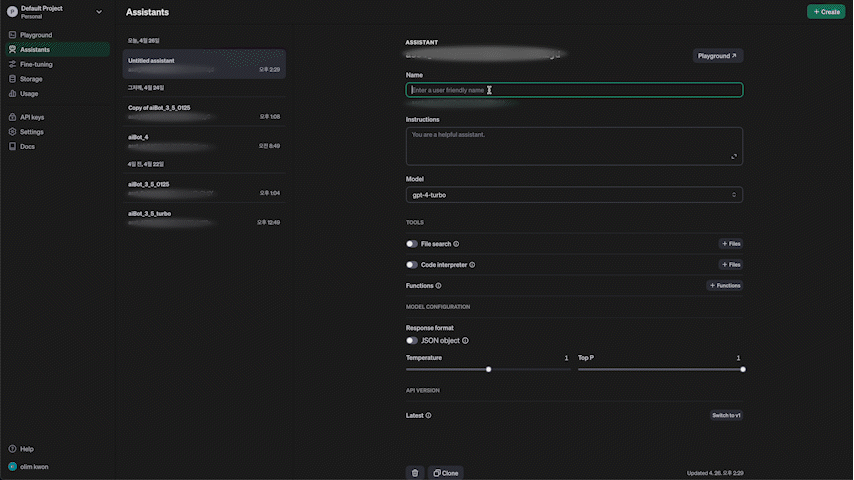The width and height of the screenshot is (854, 480).
Task: Click the JSON object info icon
Action: click(465, 341)
